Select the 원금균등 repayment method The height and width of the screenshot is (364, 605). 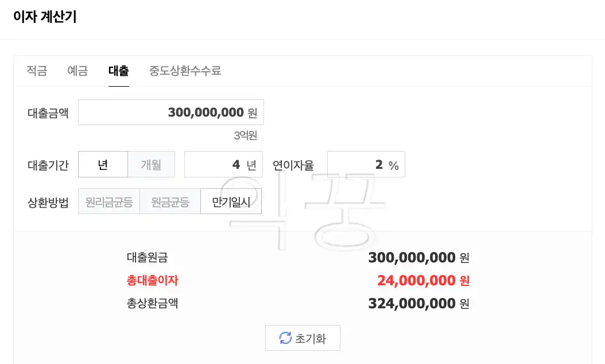point(170,201)
